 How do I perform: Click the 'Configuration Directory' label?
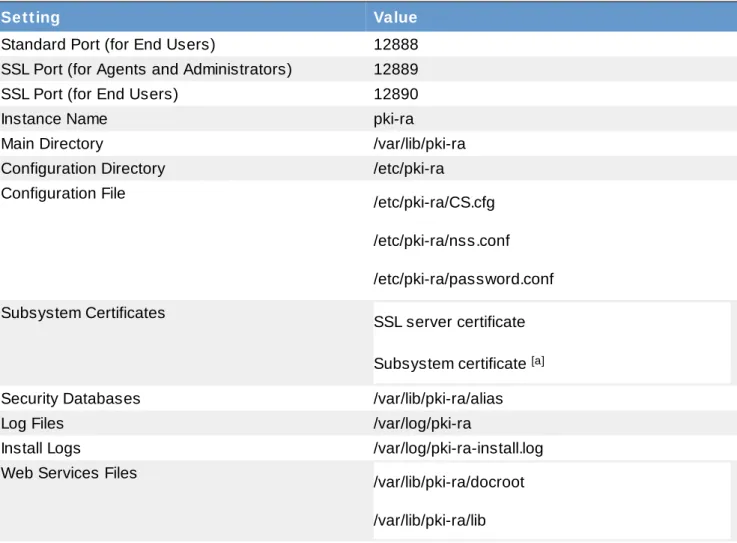click(x=83, y=169)
